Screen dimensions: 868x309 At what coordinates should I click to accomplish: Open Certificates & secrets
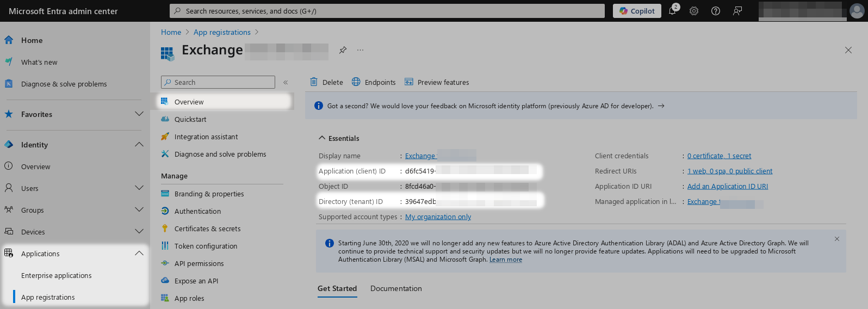point(207,228)
